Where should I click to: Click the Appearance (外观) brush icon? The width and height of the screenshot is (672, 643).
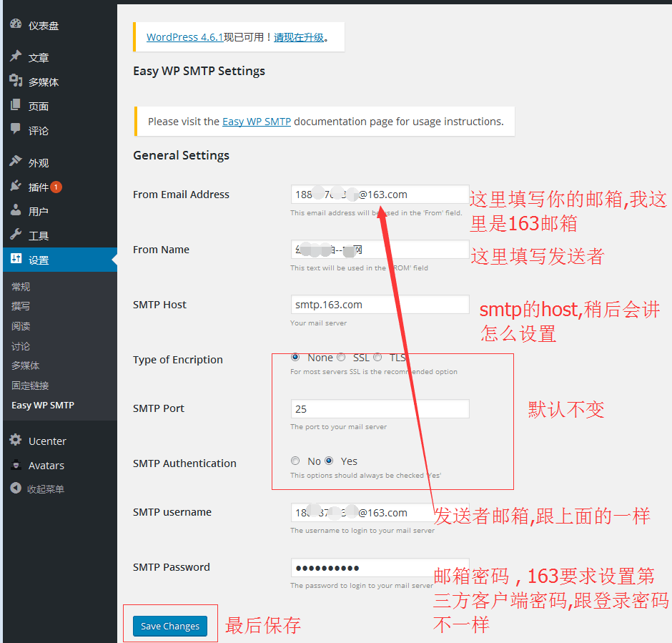click(16, 162)
